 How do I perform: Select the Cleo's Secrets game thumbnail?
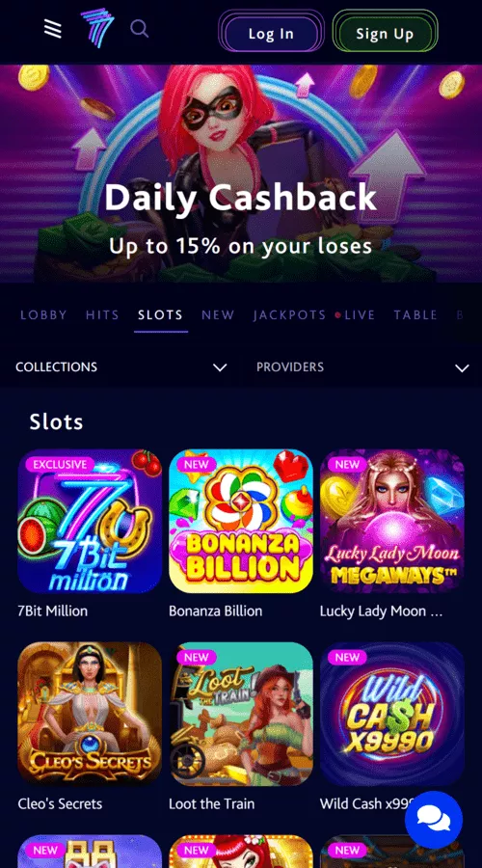pyautogui.click(x=90, y=714)
